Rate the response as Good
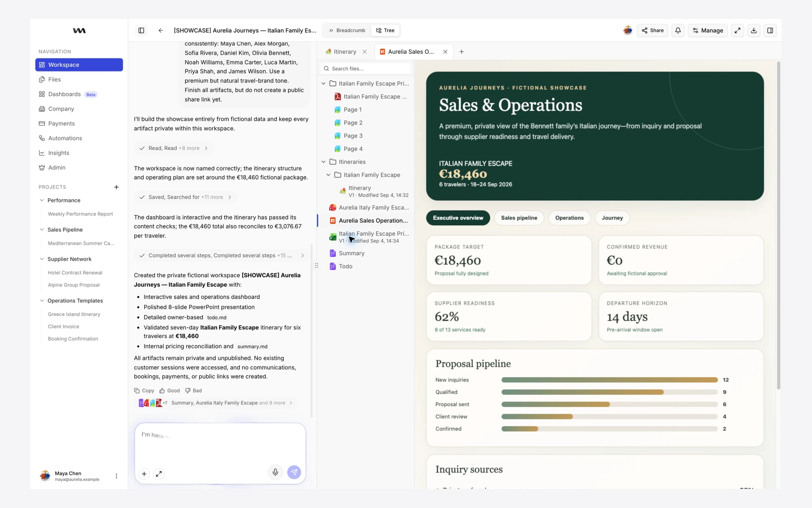This screenshot has height=508, width=812. (169, 391)
